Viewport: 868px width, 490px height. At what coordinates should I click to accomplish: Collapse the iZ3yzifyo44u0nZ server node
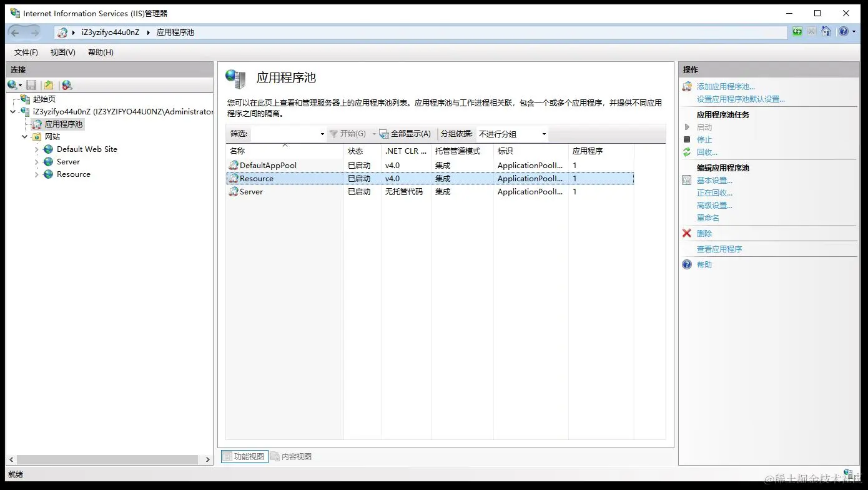(13, 112)
